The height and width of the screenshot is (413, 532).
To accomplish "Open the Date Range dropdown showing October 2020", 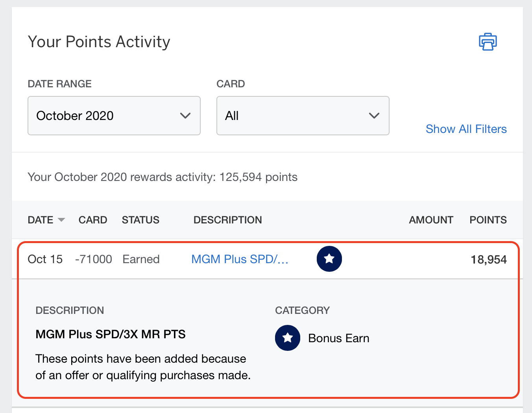I will [x=114, y=116].
